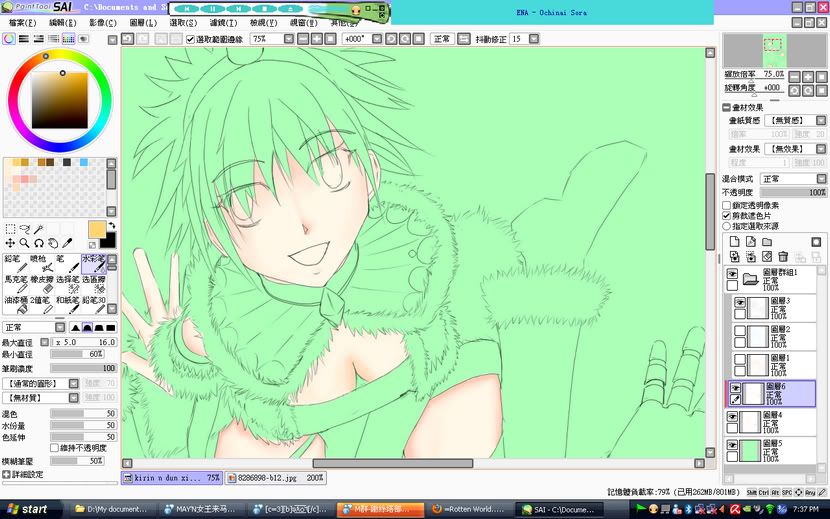Open the 濾鏡 filter menu

pyautogui.click(x=223, y=23)
